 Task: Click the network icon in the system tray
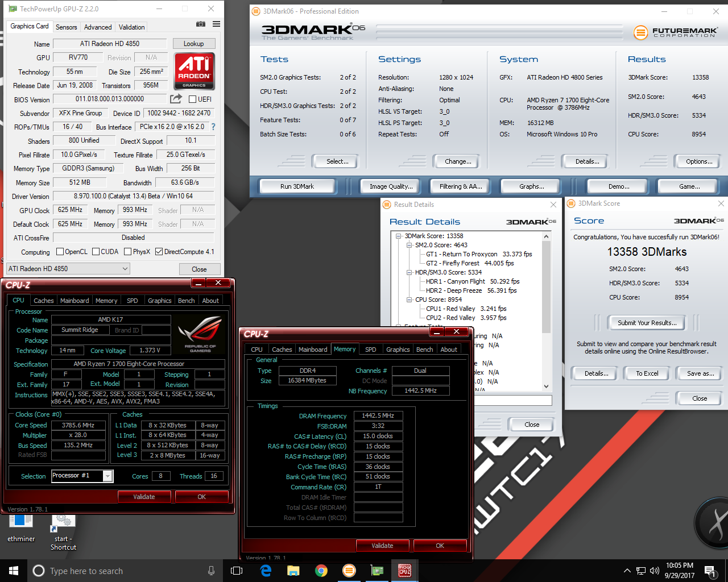pyautogui.click(x=641, y=571)
